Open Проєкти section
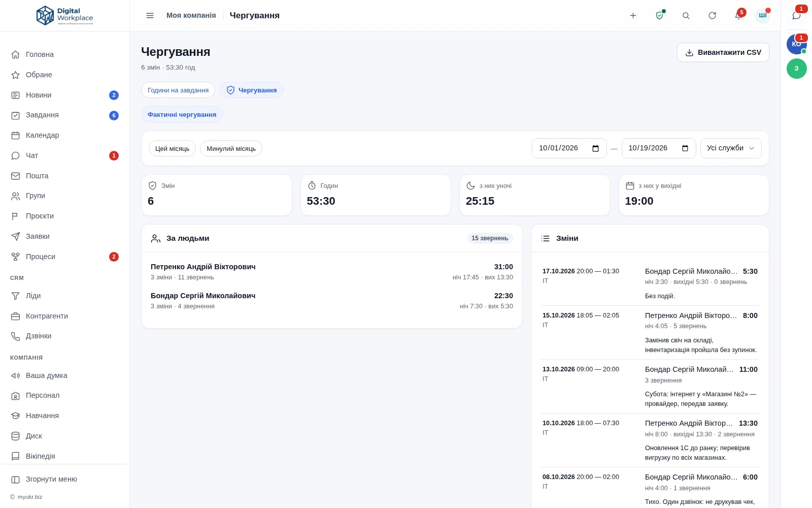The image size is (812, 508). pos(64,216)
